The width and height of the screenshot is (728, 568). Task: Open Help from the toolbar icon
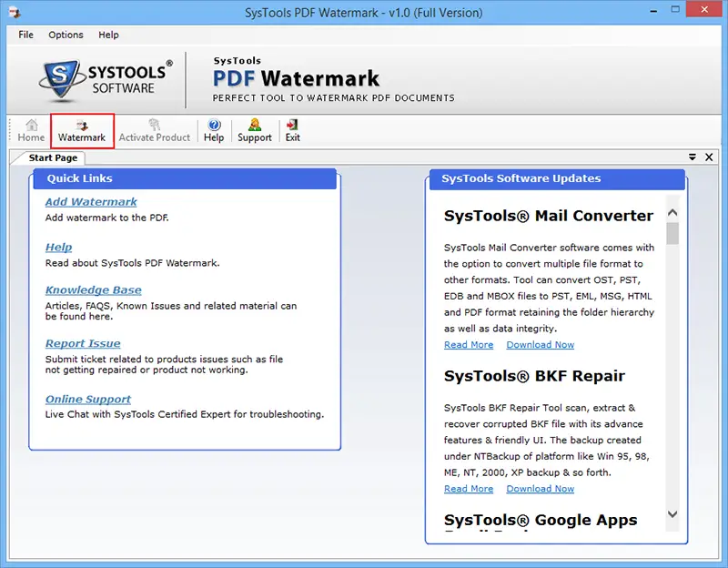click(214, 131)
